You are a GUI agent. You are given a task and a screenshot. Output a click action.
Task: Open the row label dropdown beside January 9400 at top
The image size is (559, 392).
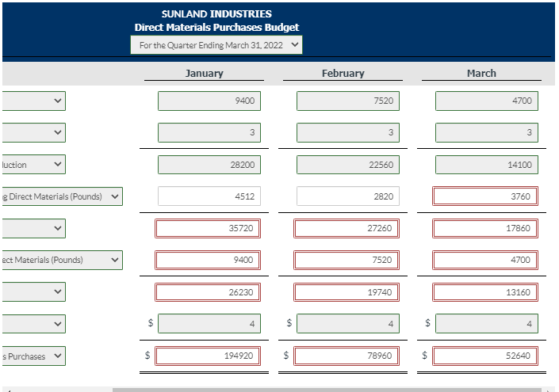(x=34, y=101)
